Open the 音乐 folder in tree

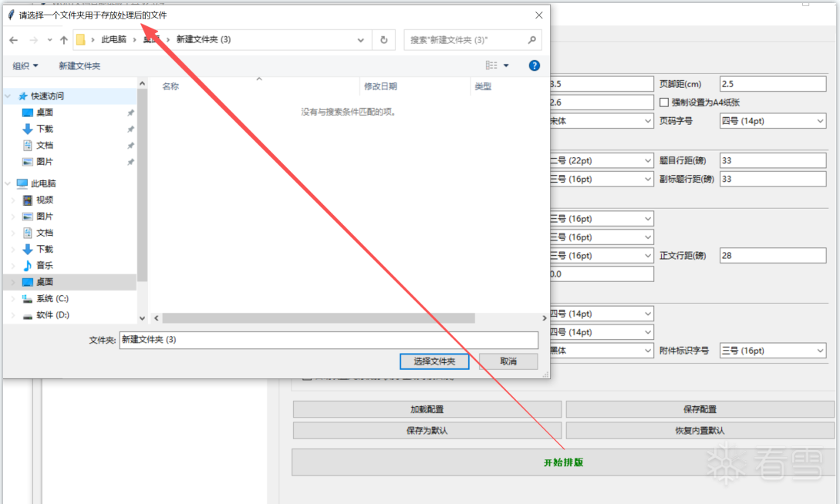point(45,265)
